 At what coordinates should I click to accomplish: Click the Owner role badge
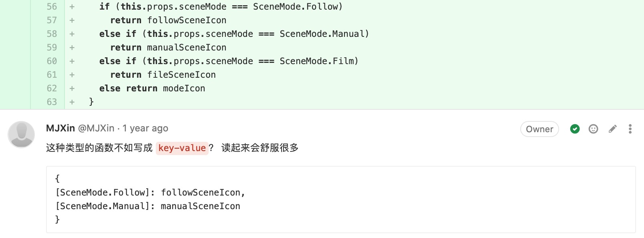[x=539, y=129]
